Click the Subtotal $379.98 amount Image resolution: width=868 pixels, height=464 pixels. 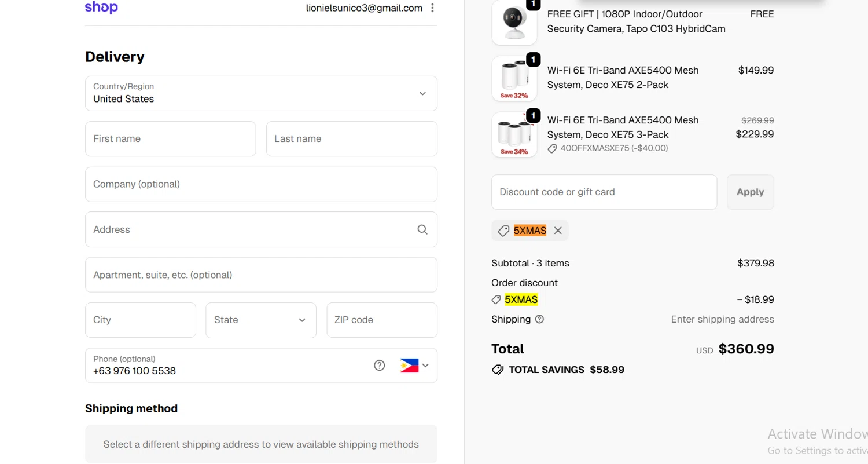756,263
